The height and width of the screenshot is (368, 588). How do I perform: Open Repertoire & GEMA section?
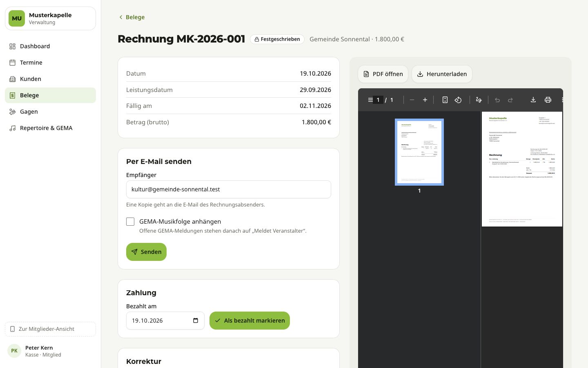(x=51, y=128)
